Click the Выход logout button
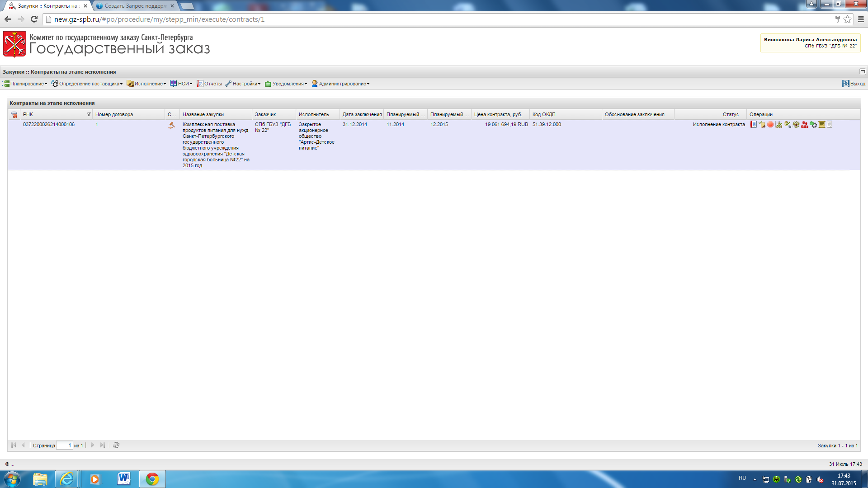Screen dimensions: 868x488 (854, 84)
